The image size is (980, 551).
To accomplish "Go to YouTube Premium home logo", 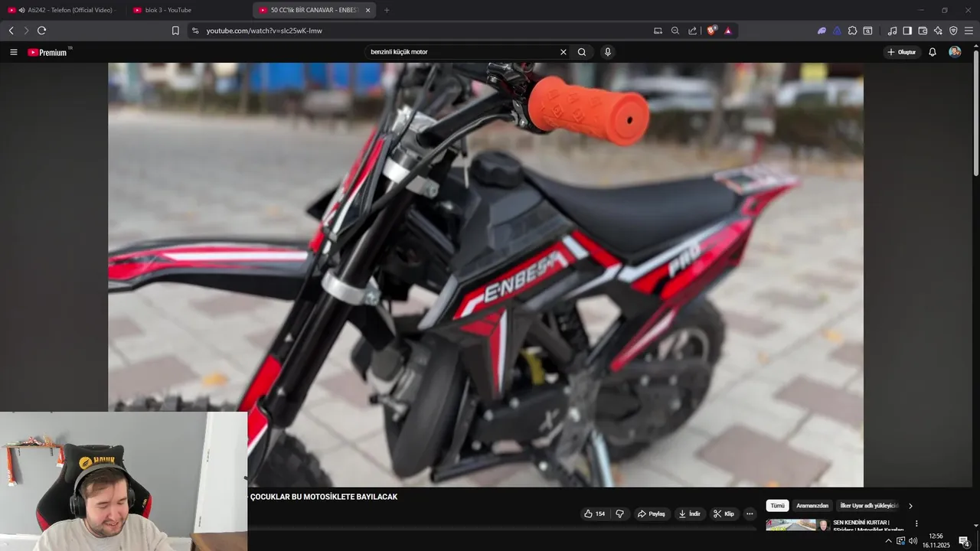I will (x=48, y=52).
